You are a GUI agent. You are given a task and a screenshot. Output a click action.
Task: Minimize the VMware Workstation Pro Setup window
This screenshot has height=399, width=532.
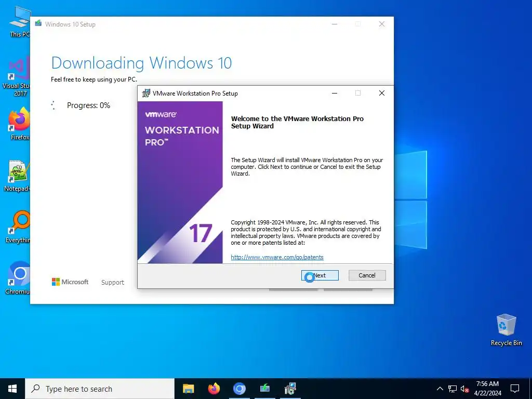(x=335, y=94)
